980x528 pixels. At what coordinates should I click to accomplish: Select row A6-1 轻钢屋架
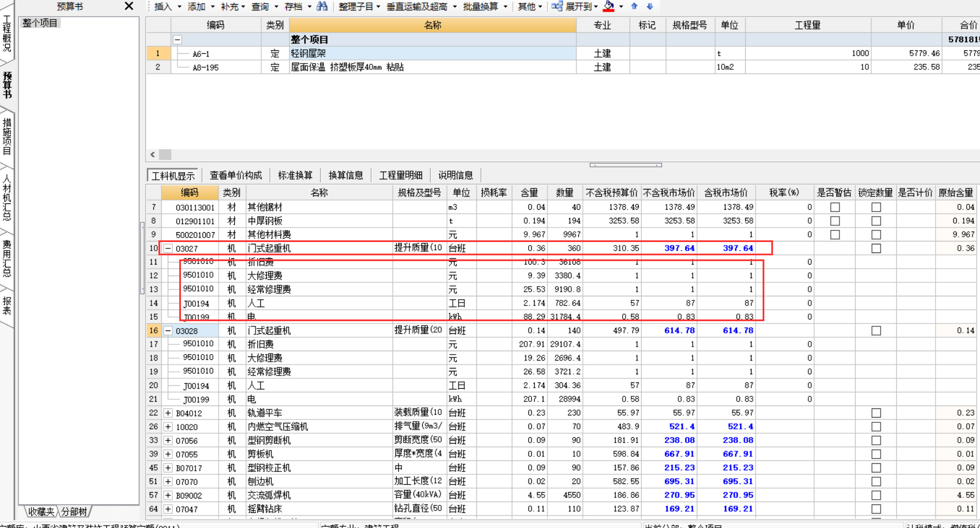coord(432,54)
